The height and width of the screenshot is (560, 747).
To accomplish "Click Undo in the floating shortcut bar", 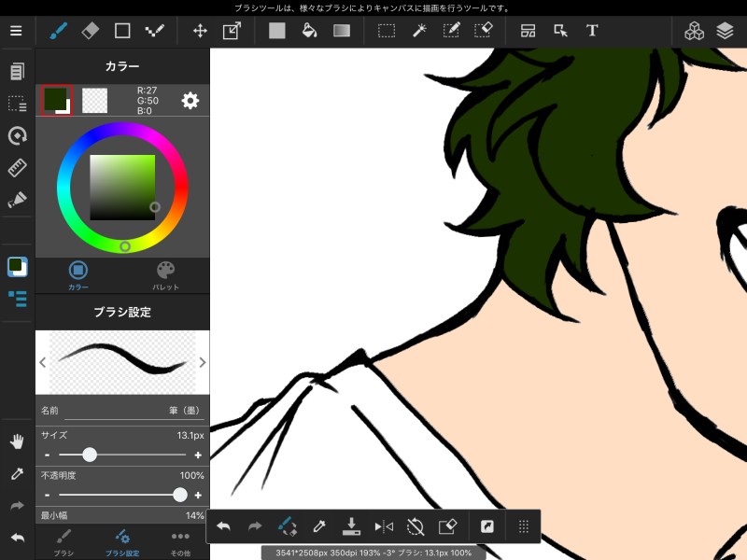I will 223,526.
